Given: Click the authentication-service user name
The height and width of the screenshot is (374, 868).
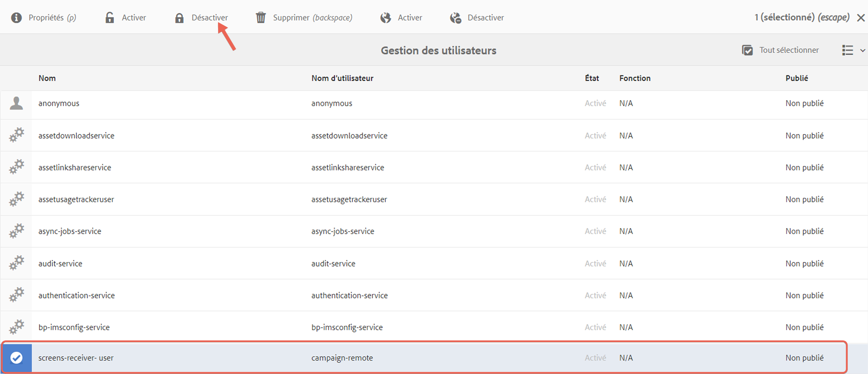Looking at the screenshot, I should (x=77, y=295).
